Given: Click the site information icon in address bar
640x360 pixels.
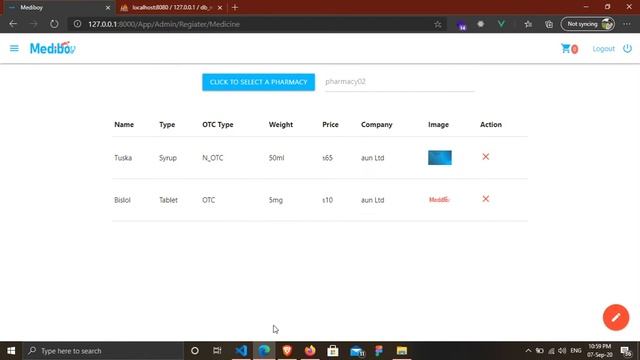Looking at the screenshot, I should coord(77,24).
